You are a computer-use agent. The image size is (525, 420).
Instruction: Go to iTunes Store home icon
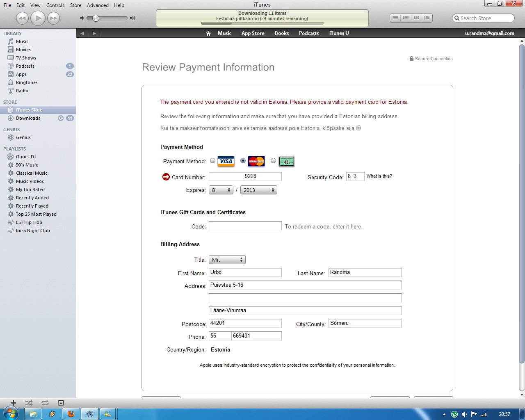(x=208, y=33)
